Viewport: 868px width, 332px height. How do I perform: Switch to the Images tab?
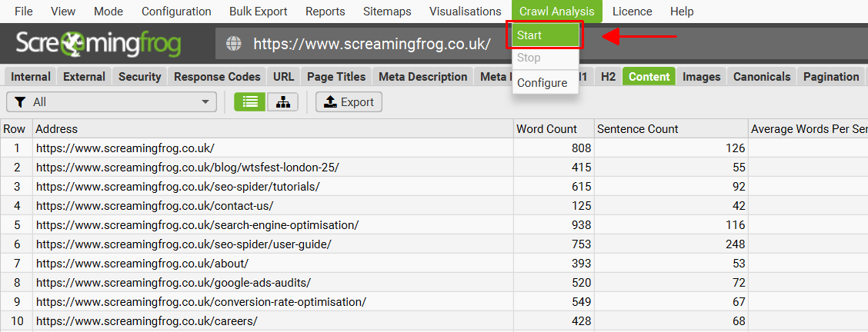point(701,77)
